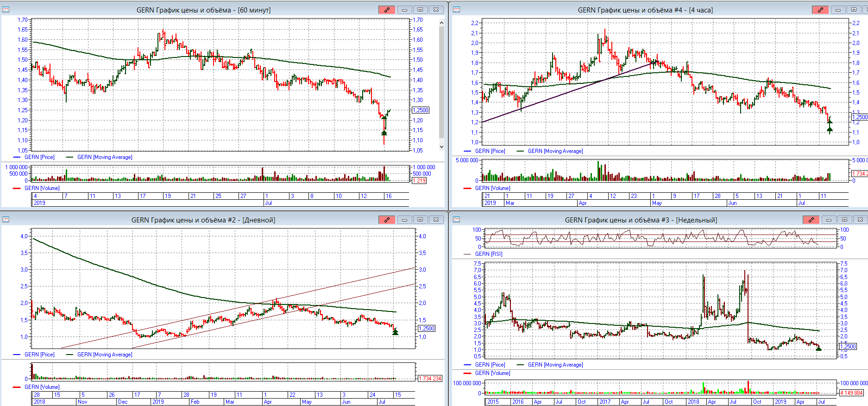This screenshot has height=406, width=868.
Task: Minimize the daily chart window
Action: click(404, 220)
